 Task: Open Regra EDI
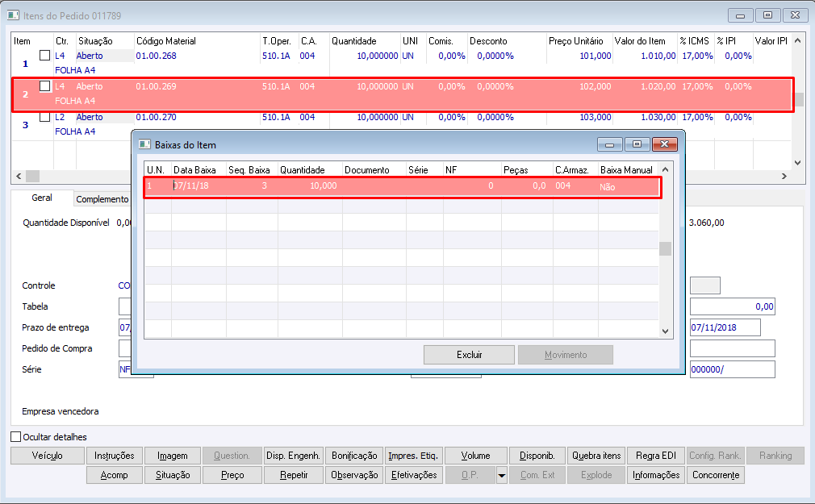point(656,456)
